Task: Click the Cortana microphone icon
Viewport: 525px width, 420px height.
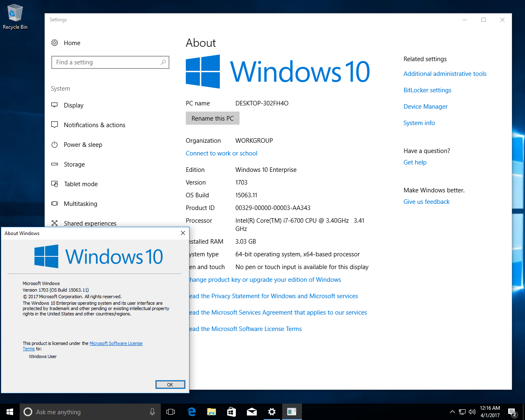Action: click(x=153, y=412)
